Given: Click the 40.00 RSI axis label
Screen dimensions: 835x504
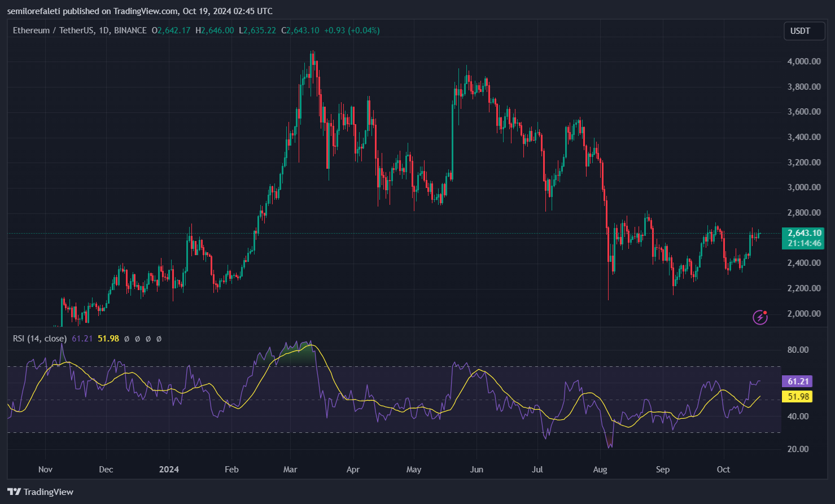Looking at the screenshot, I should (798, 417).
